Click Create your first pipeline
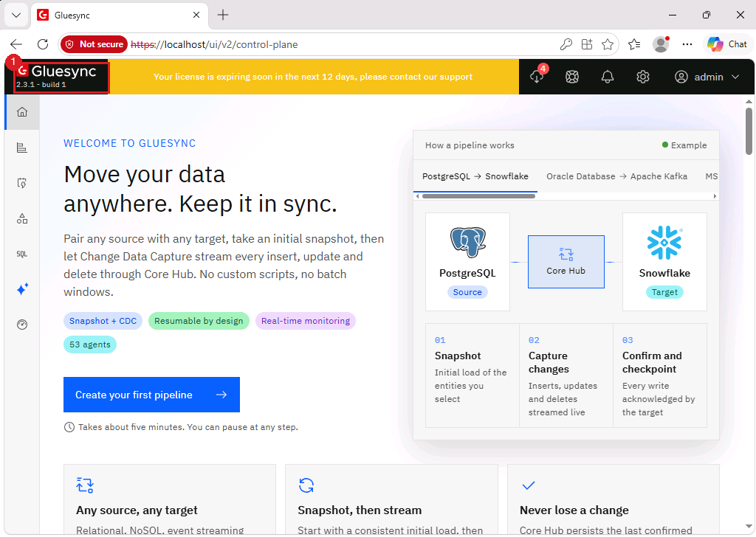Viewport: 756px width, 537px height. 151,395
